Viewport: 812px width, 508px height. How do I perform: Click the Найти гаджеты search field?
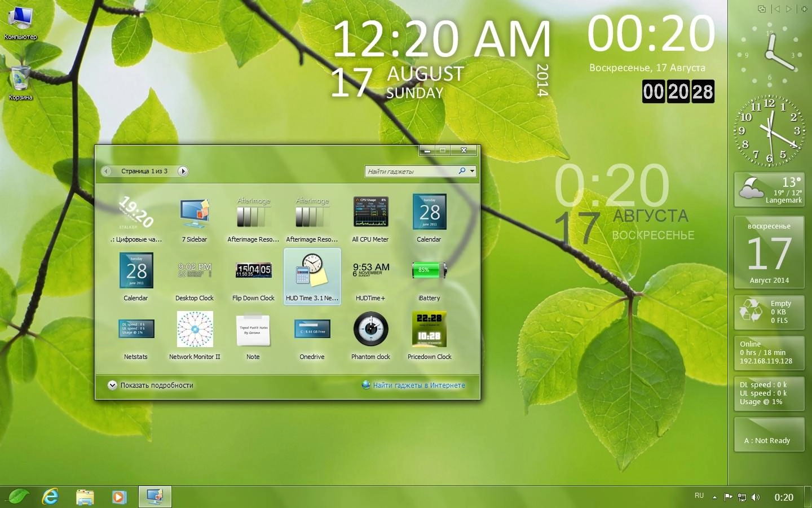click(x=412, y=171)
